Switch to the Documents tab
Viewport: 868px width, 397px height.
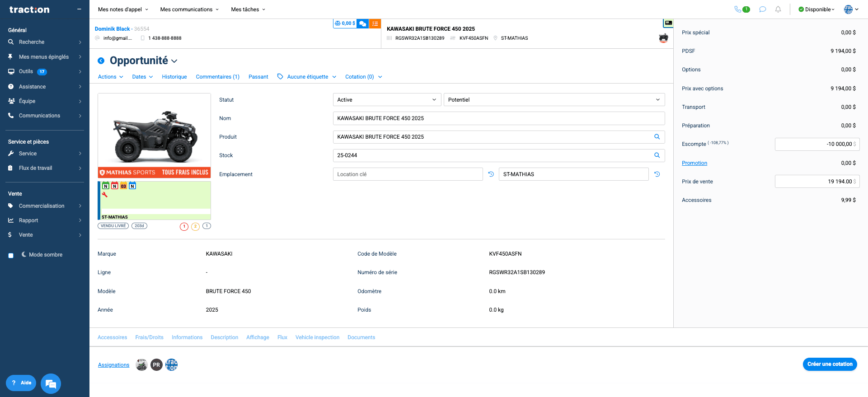(x=361, y=337)
